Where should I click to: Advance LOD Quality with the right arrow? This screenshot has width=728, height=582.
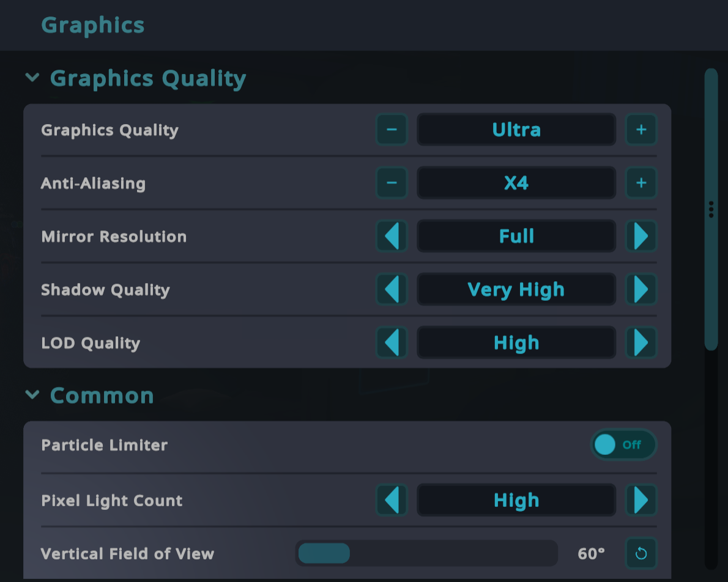(x=641, y=342)
